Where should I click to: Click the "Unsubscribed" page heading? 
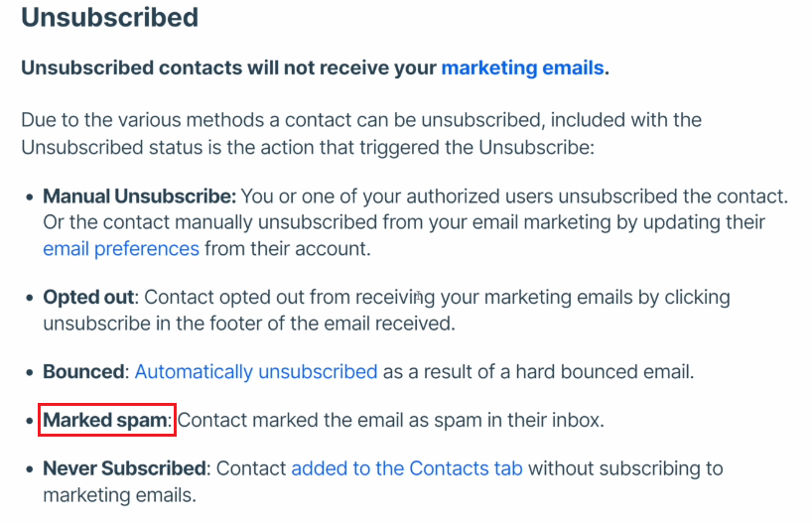110,17
